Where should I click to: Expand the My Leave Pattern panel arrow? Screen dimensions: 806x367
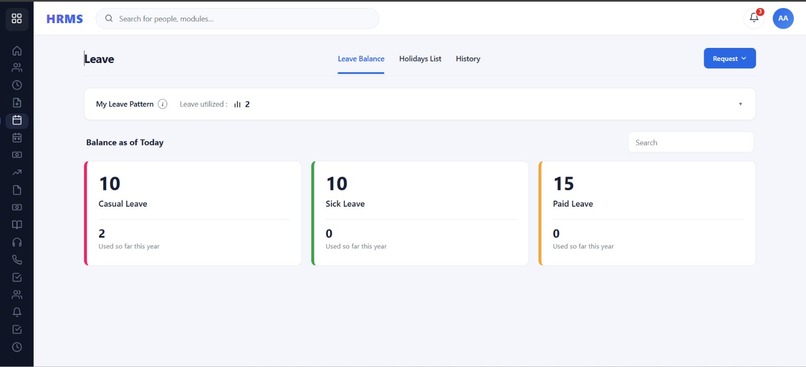point(740,104)
